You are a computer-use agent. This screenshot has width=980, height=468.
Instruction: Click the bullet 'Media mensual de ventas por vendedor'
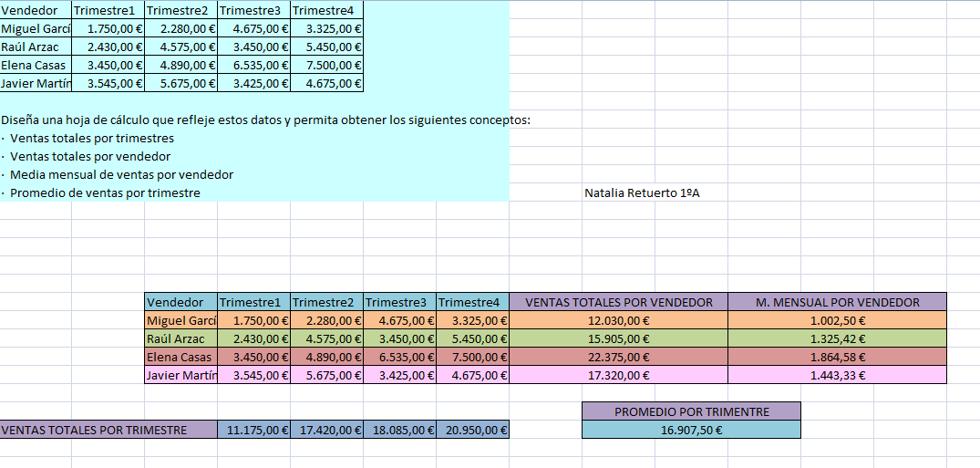tap(118, 174)
